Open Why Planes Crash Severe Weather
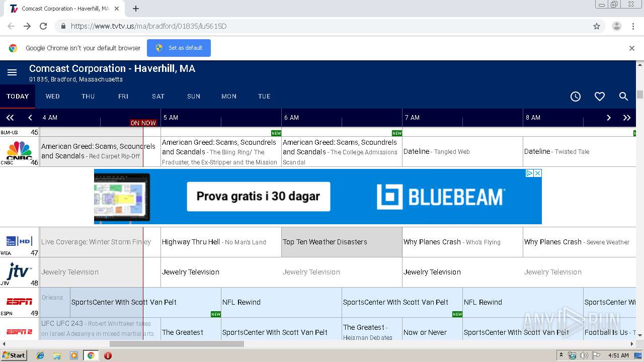This screenshot has height=362, width=644. (x=580, y=242)
